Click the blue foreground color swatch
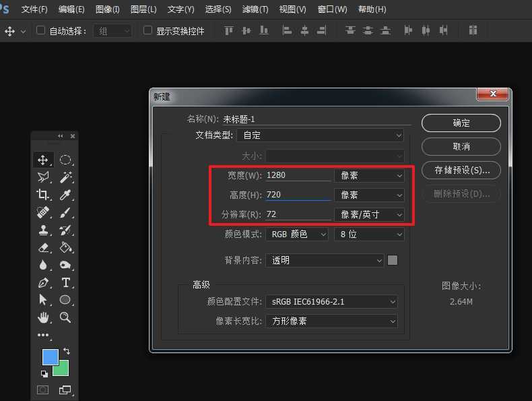The image size is (532, 401). (x=50, y=357)
